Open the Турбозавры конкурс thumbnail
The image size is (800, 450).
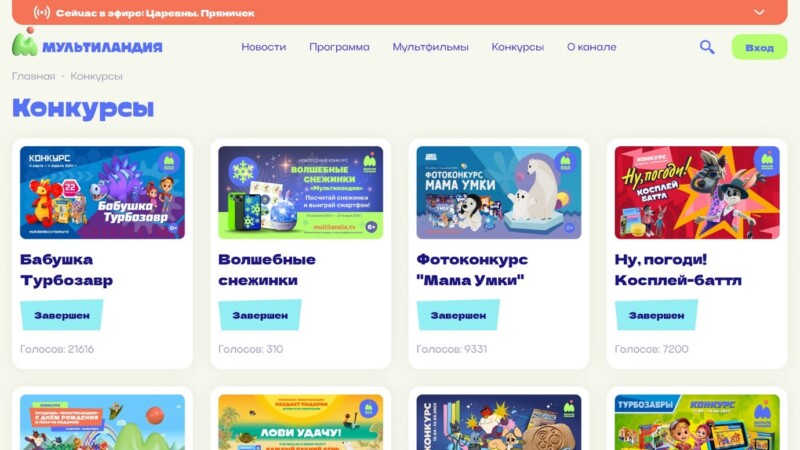point(697,422)
